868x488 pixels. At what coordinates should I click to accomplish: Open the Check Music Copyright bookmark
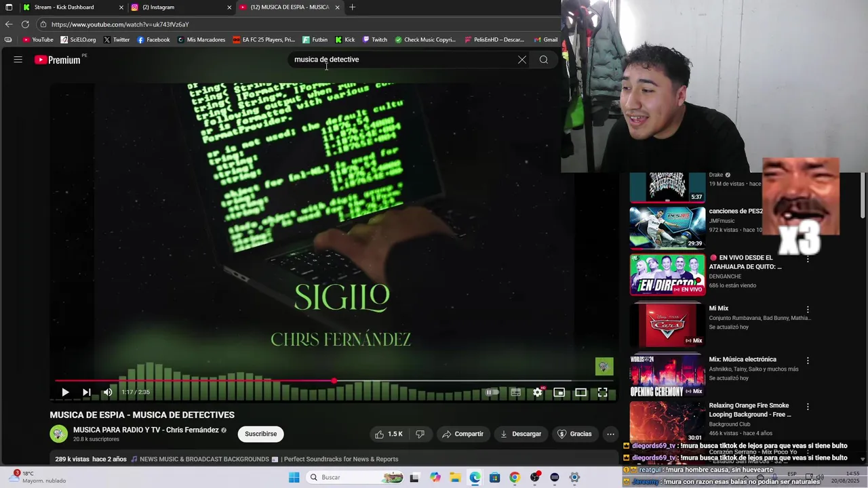pos(425,40)
